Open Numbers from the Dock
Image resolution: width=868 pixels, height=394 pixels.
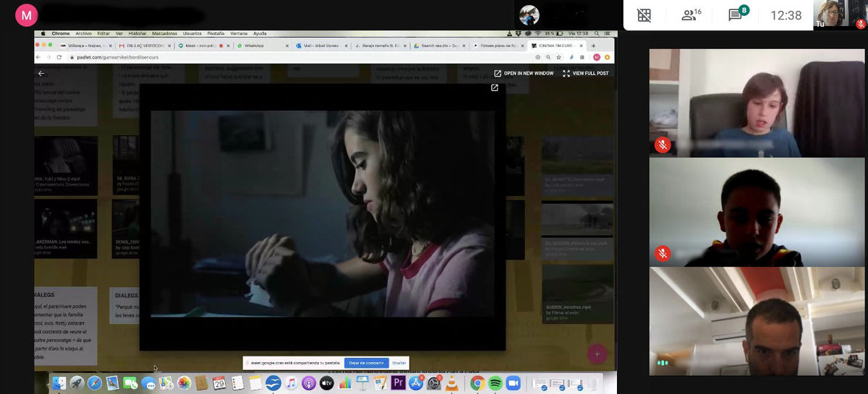[x=344, y=383]
